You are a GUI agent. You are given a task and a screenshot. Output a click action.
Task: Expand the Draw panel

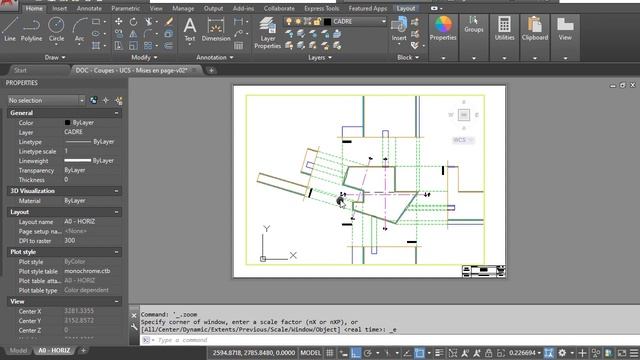(x=55, y=58)
